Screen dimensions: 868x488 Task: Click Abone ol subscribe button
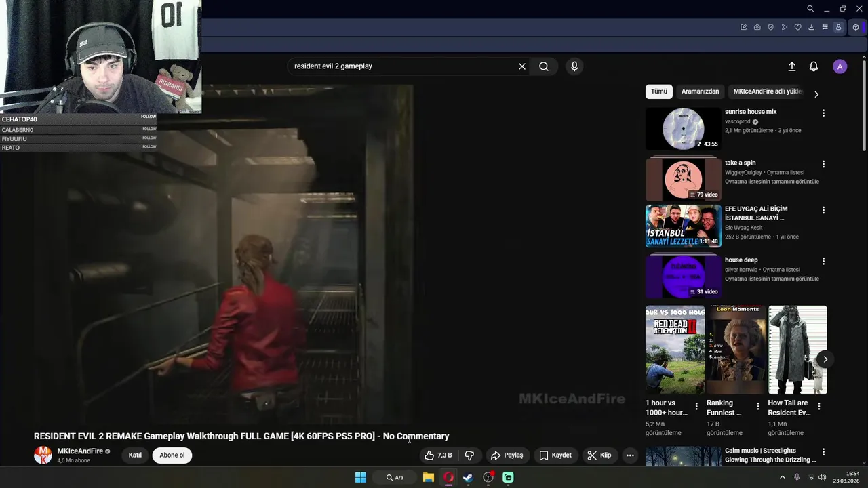pyautogui.click(x=172, y=455)
